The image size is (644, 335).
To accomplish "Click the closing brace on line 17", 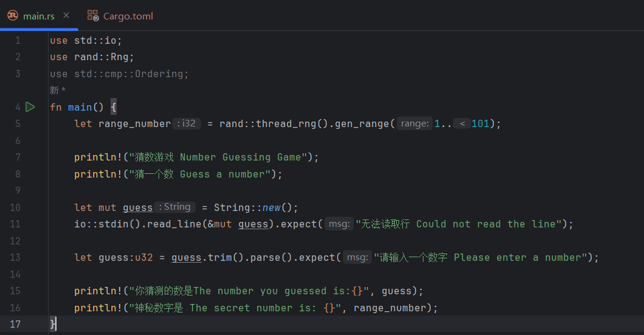I will [52, 324].
